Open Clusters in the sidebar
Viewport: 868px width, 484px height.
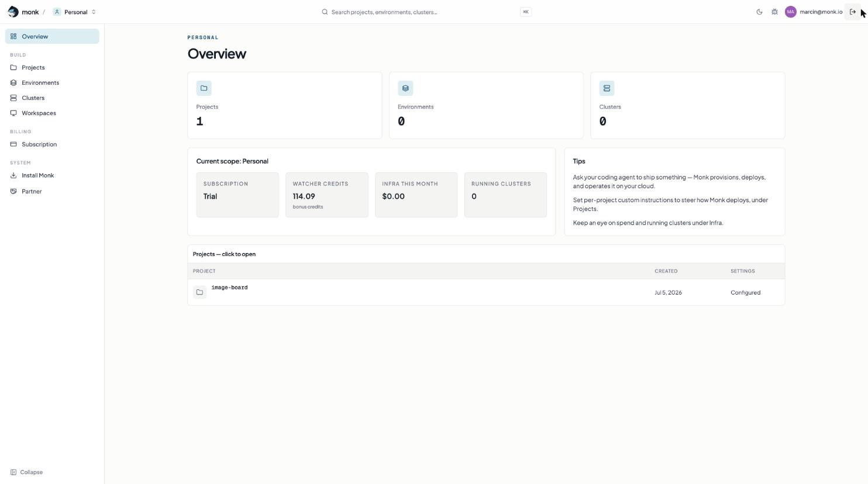52,98
